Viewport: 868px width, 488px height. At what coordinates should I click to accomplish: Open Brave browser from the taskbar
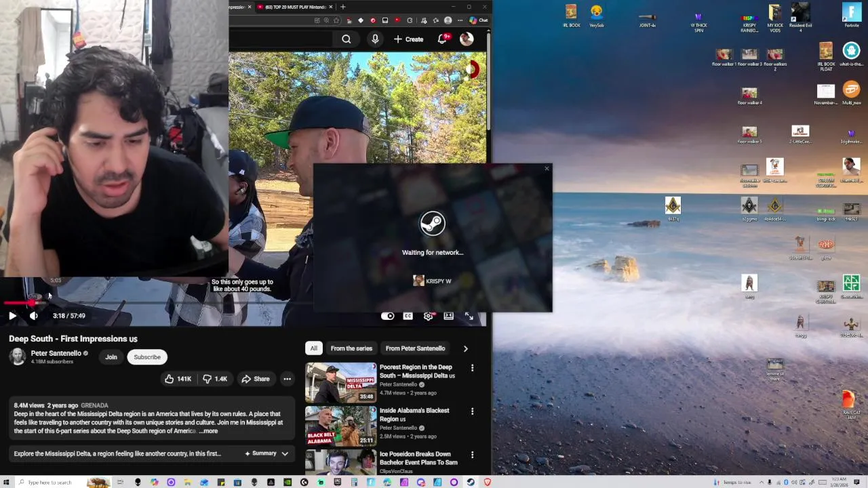[487, 482]
